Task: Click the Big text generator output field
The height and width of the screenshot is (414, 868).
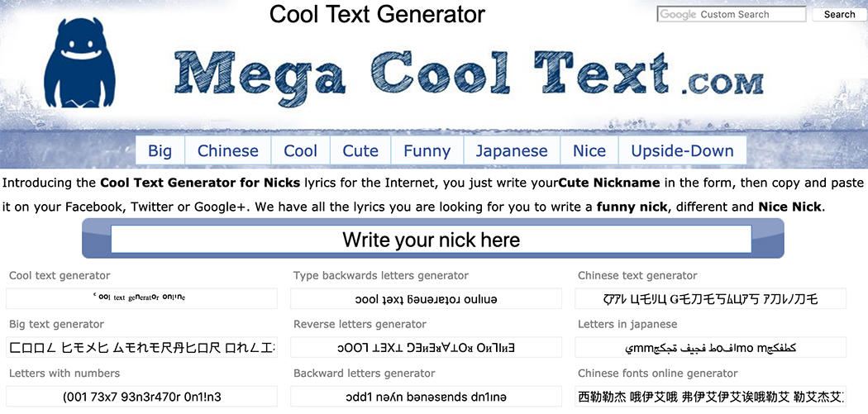Action: pyautogui.click(x=141, y=347)
